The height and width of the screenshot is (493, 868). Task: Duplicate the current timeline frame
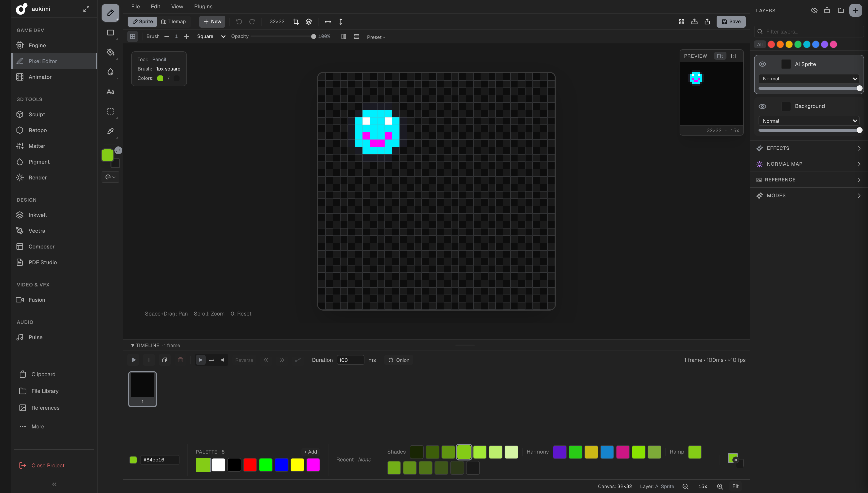pyautogui.click(x=164, y=360)
